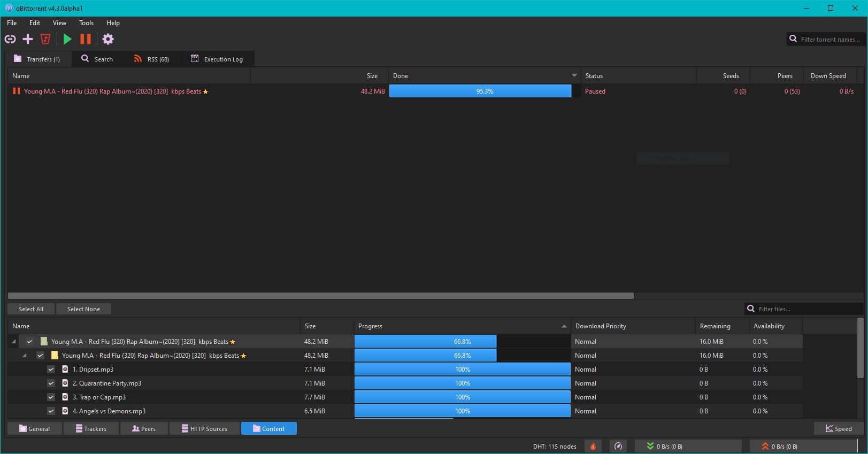
Task: Click the mp3 icon for Quarantine Party
Action: pyautogui.click(x=65, y=383)
